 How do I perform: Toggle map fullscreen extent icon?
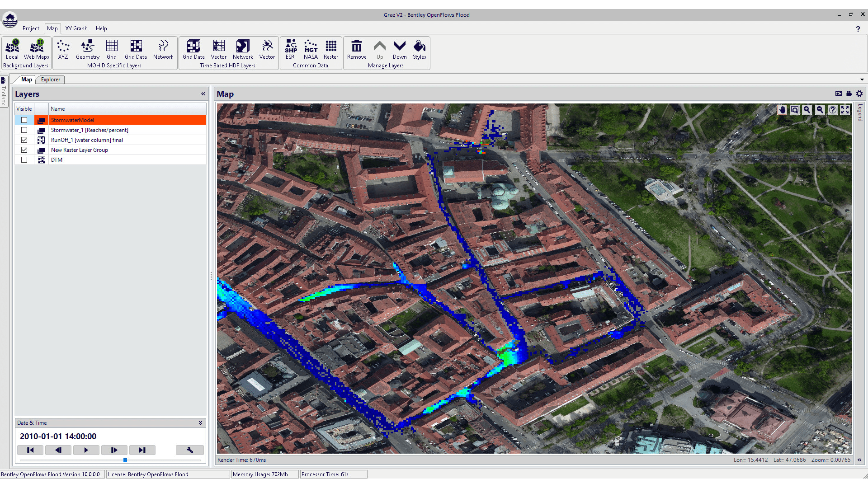[845, 110]
